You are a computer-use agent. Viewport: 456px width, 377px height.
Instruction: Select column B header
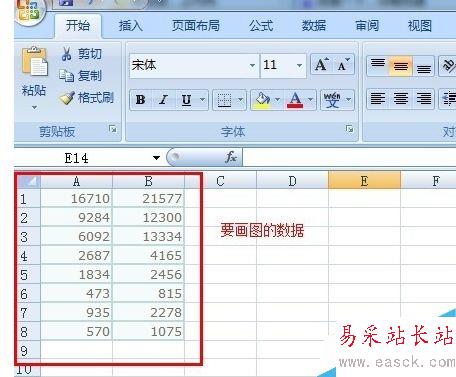[148, 181]
